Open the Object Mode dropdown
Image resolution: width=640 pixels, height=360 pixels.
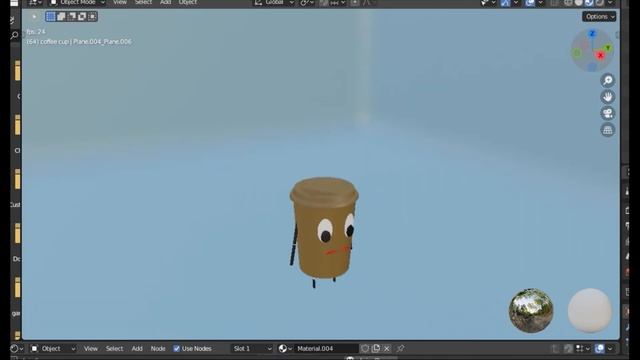point(78,3)
